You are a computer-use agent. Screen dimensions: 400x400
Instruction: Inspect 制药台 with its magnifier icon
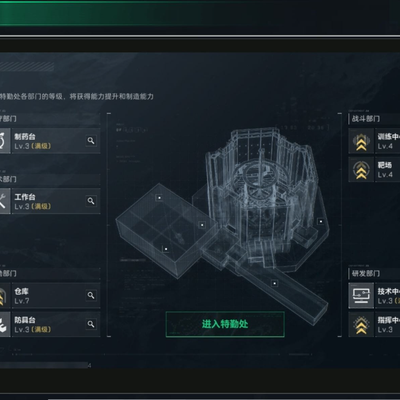pyautogui.click(x=91, y=141)
